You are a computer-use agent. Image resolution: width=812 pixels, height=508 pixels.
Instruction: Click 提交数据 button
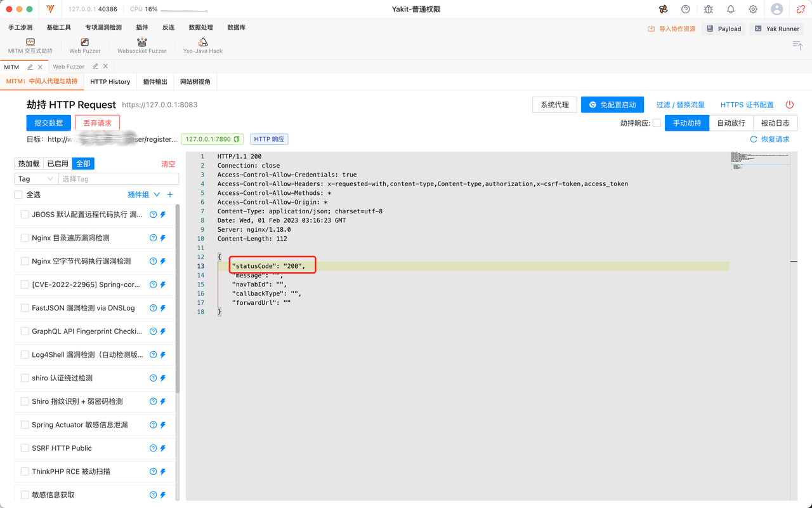point(49,123)
